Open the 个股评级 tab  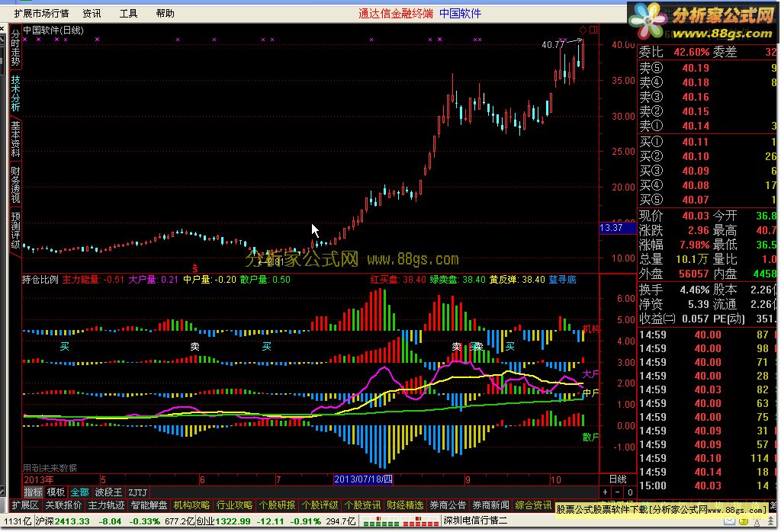click(x=320, y=505)
